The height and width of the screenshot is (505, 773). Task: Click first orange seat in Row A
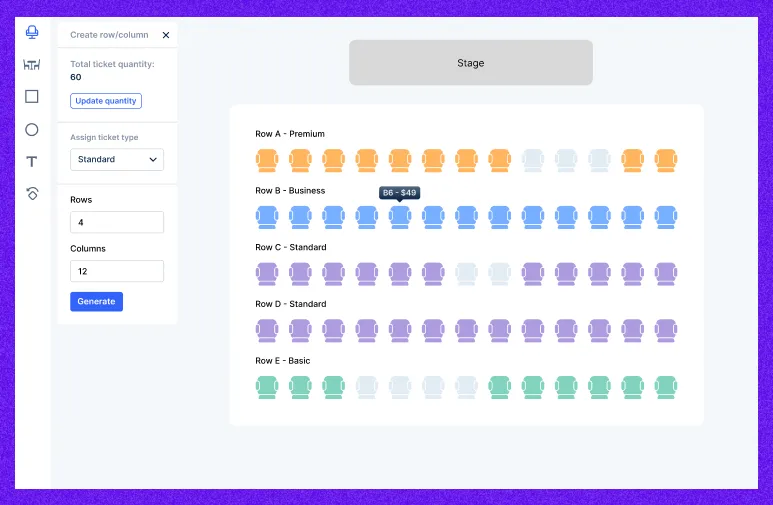click(x=267, y=161)
